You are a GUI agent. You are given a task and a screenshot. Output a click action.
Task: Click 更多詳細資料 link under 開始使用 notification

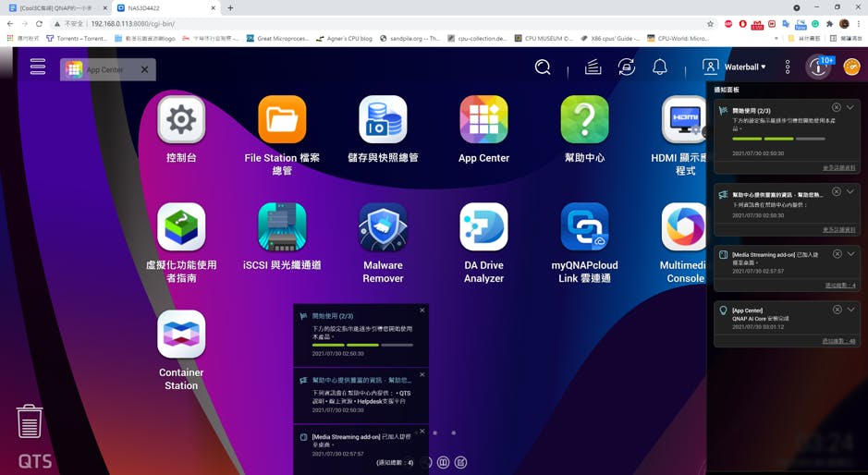click(838, 168)
